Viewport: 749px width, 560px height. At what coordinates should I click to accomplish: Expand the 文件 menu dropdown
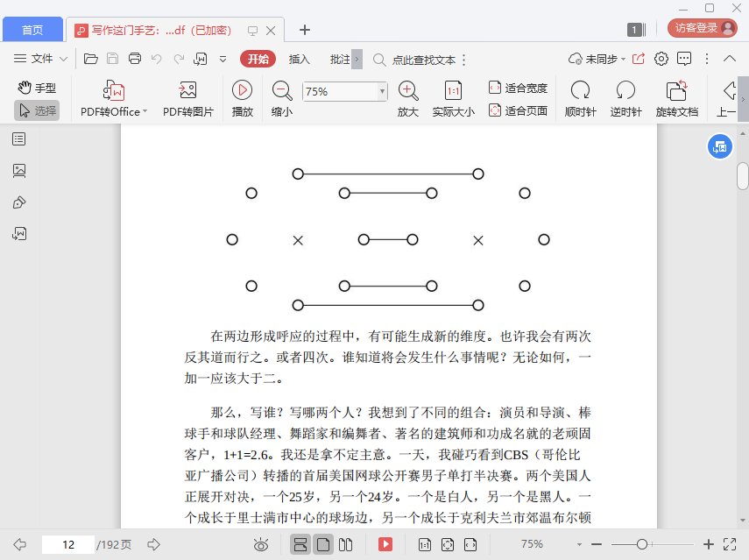pos(41,60)
